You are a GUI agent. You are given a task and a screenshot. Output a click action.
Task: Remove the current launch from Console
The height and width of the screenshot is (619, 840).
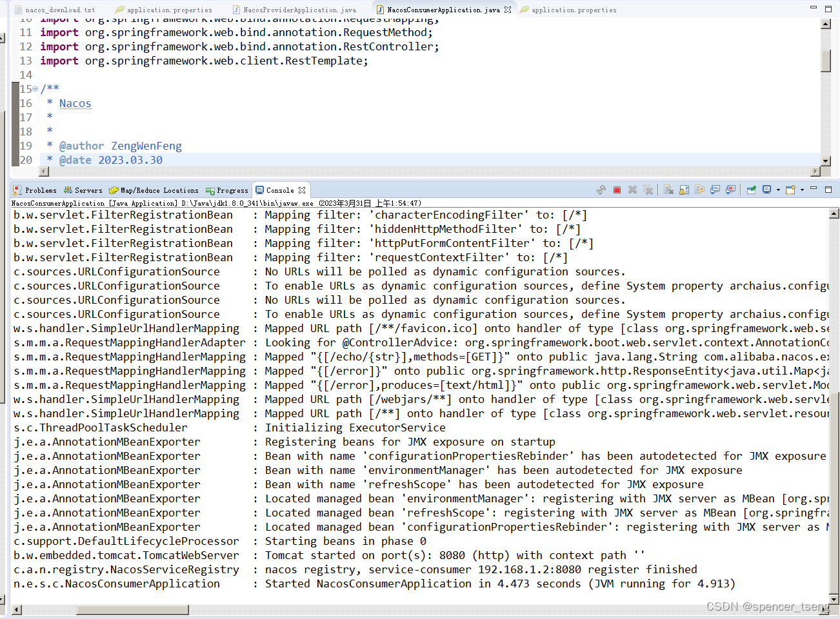tap(633, 190)
